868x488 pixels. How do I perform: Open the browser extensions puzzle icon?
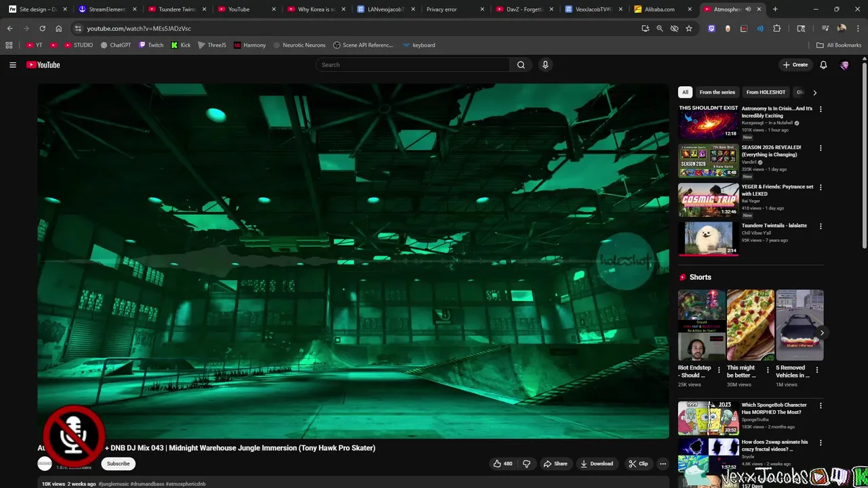[x=777, y=28]
